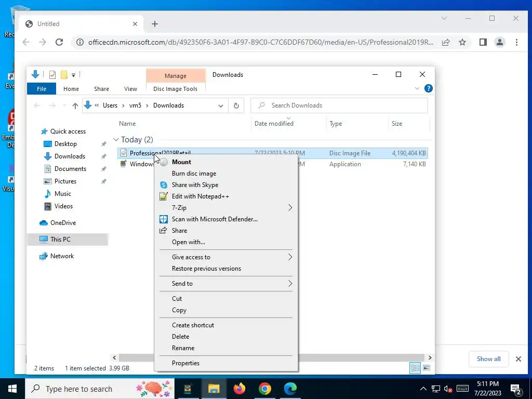532x399 pixels.
Task: Open Desktop in navigation pane
Action: (65, 144)
